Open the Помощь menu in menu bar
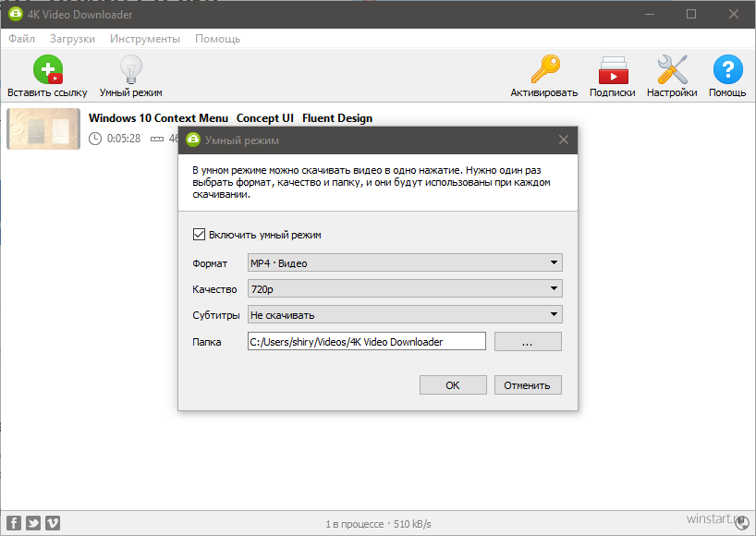Viewport: 756px width, 536px height. coord(217,39)
